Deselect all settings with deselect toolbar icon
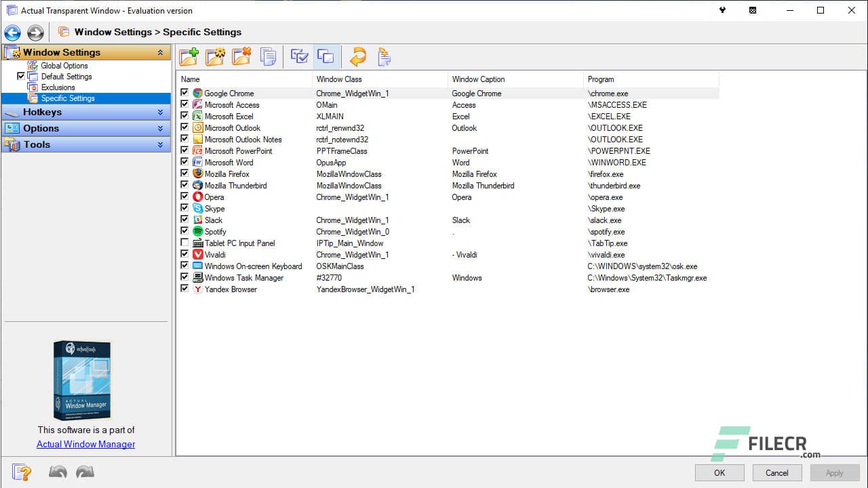 coord(325,57)
